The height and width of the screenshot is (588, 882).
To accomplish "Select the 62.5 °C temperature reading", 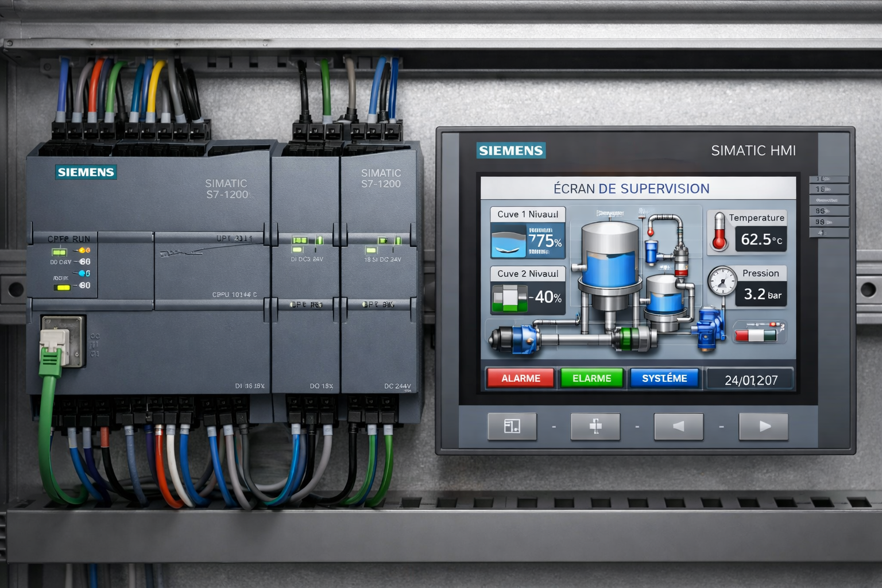I will tap(761, 239).
